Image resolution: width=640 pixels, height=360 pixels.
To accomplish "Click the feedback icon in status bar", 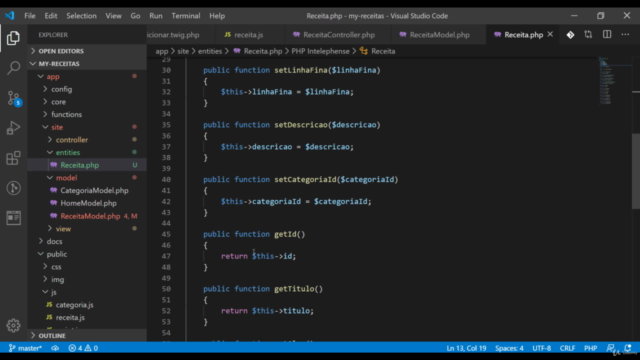I will pyautogui.click(x=611, y=348).
